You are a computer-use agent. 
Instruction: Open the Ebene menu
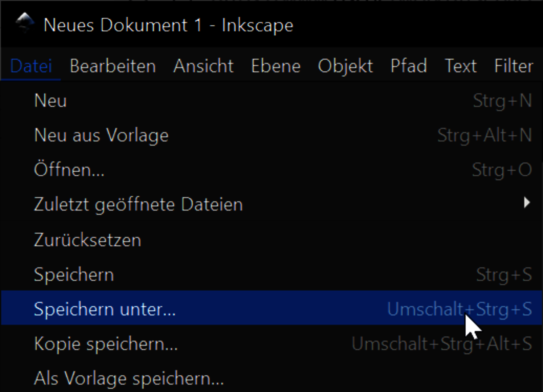(x=276, y=66)
